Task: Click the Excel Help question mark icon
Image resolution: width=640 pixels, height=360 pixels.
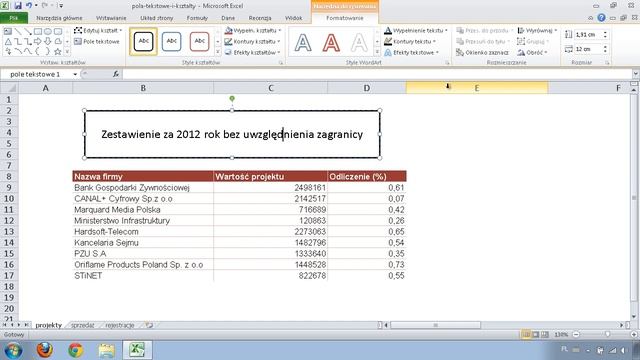Action: tap(601, 18)
